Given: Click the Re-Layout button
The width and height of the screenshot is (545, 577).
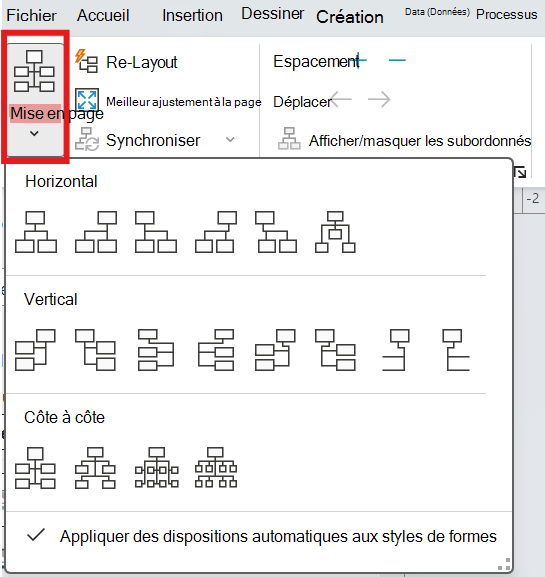Looking at the screenshot, I should click(126, 61).
